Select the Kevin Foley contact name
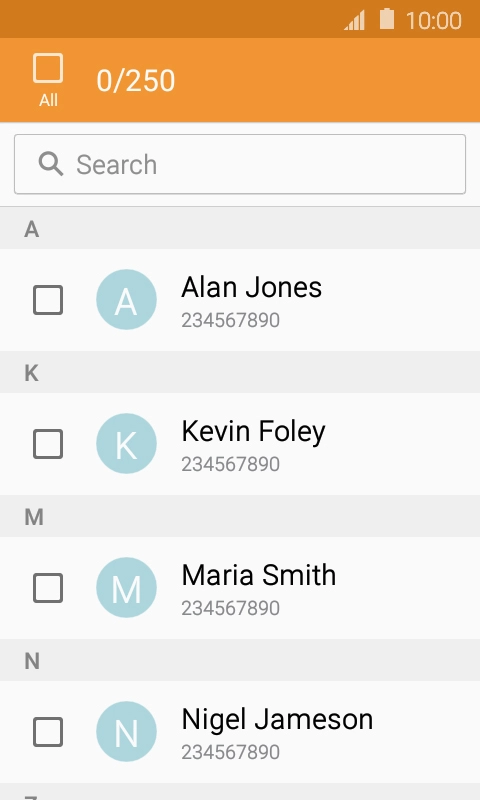 [x=253, y=432]
